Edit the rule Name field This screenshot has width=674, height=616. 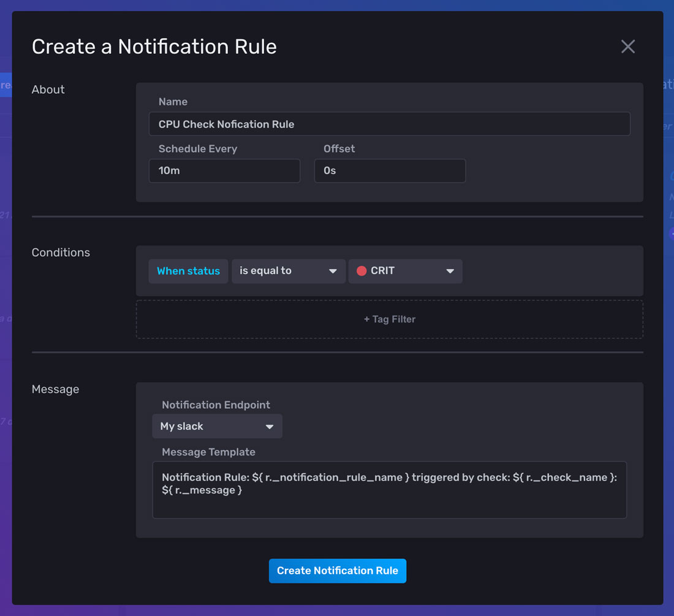[x=390, y=124]
